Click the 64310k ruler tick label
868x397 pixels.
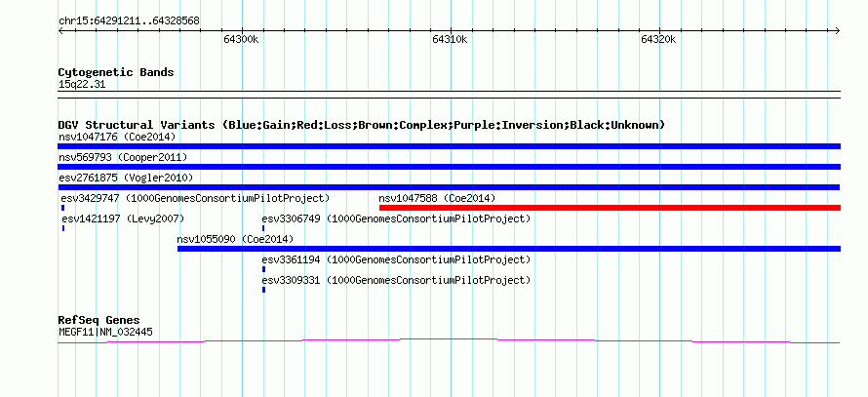tap(450, 39)
